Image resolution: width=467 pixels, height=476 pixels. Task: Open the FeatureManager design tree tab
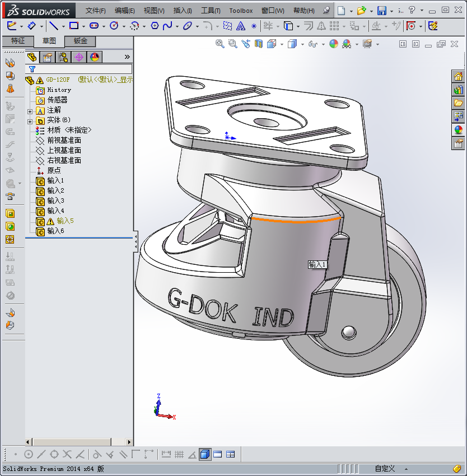31,57
